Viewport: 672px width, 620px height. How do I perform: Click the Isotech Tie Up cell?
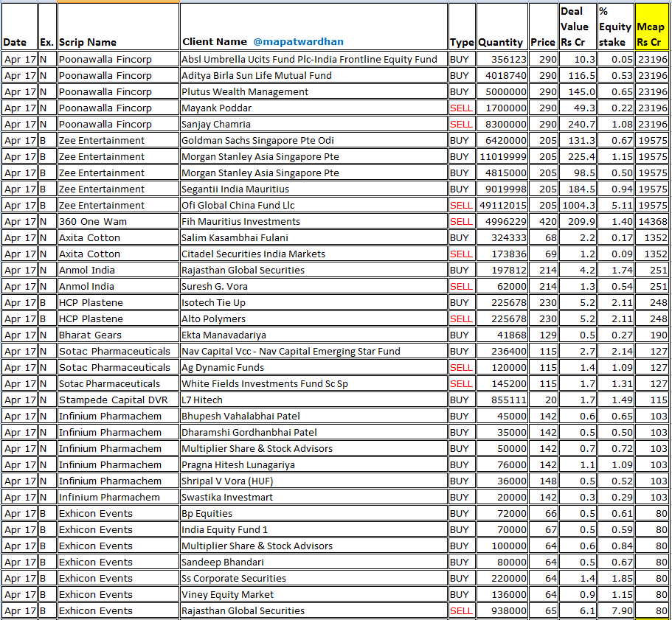pyautogui.click(x=314, y=302)
